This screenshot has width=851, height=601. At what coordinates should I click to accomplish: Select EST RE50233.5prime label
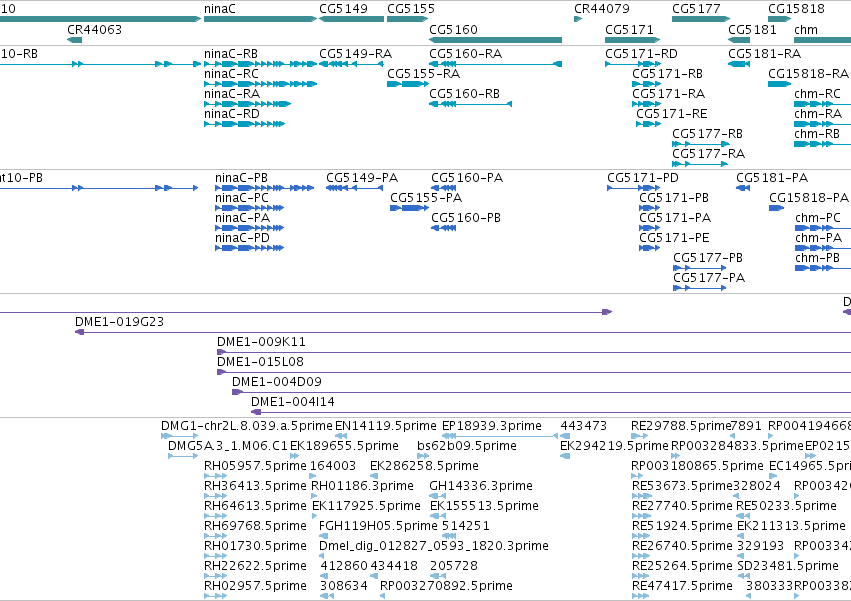[x=786, y=506]
